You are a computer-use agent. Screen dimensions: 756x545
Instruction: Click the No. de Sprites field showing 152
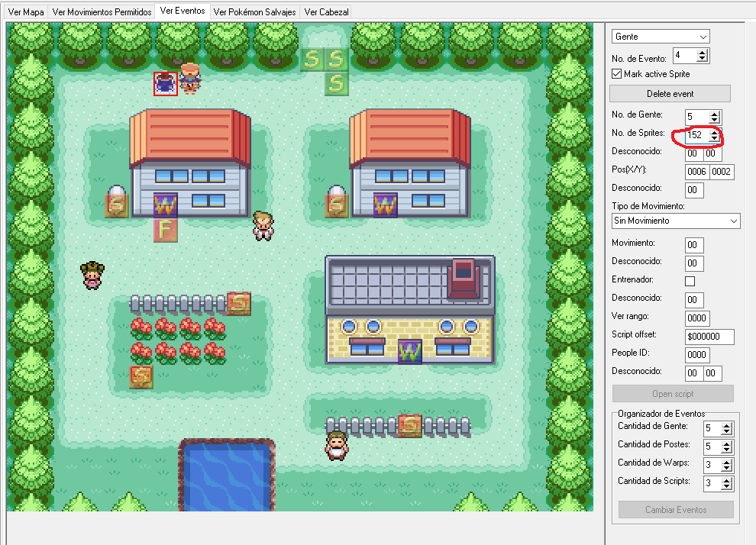[697, 135]
